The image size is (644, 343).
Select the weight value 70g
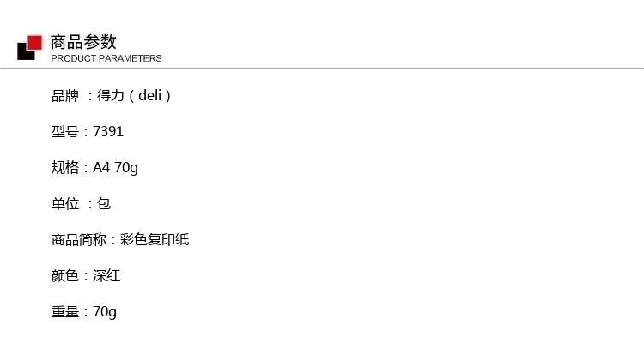(x=105, y=312)
